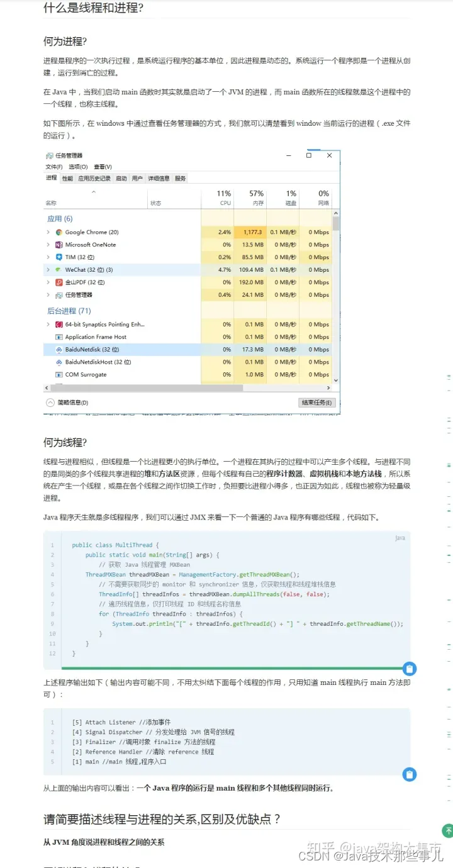Open the 文件(F) menu
This screenshot has height=868, width=453.
pos(54,167)
